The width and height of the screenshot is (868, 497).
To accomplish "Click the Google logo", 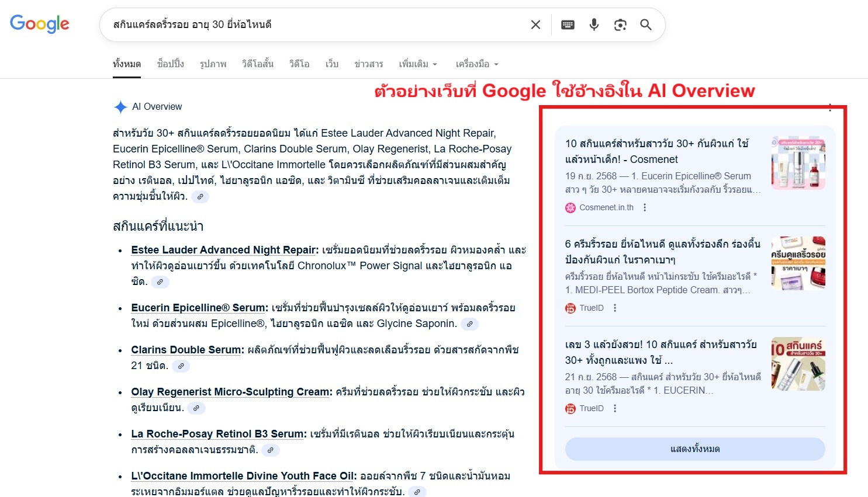I will coord(40,24).
